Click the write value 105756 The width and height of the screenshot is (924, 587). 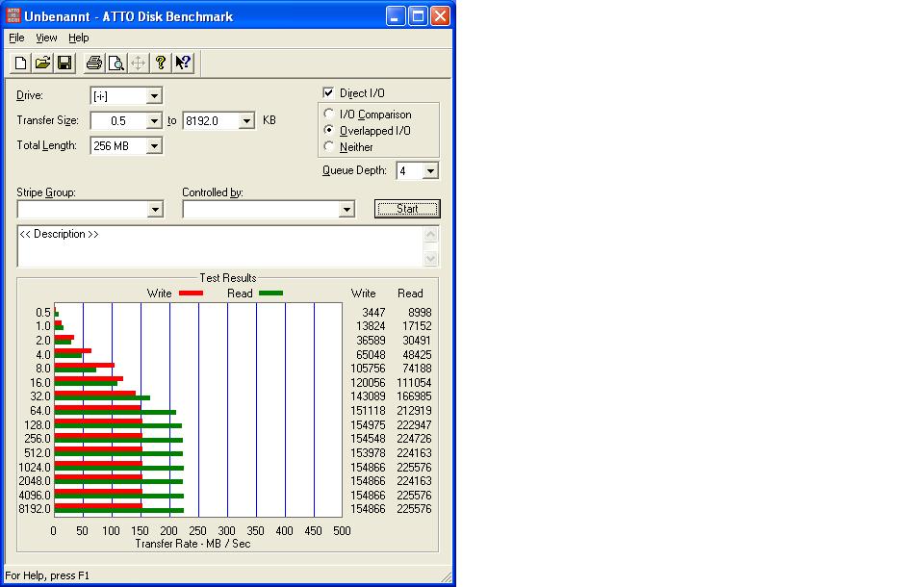[368, 369]
